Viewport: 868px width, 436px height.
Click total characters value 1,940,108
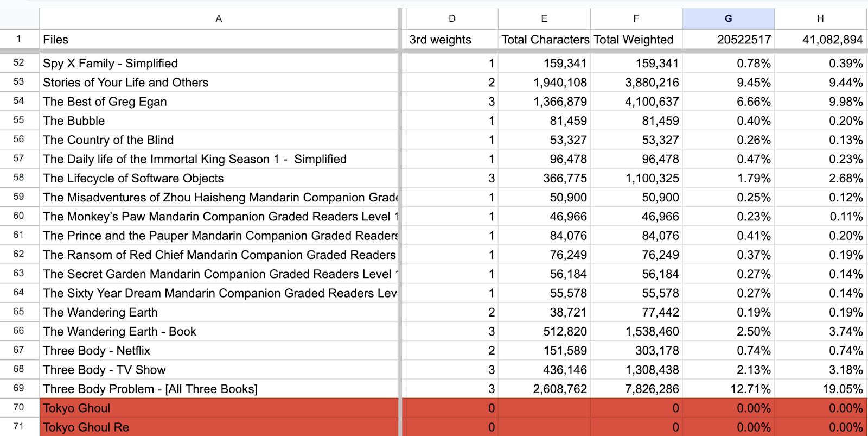coord(544,83)
